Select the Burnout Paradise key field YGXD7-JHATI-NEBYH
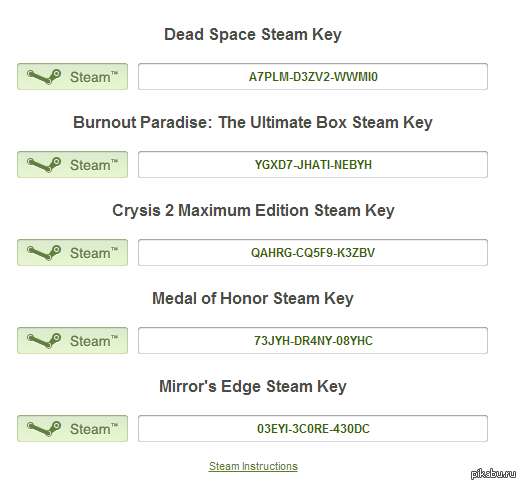Image resolution: width=521 pixels, height=485 pixels. (313, 165)
